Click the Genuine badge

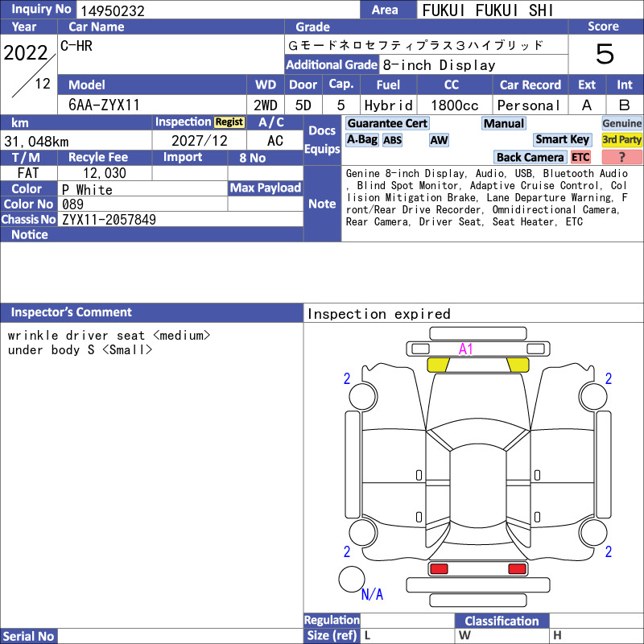tap(621, 123)
